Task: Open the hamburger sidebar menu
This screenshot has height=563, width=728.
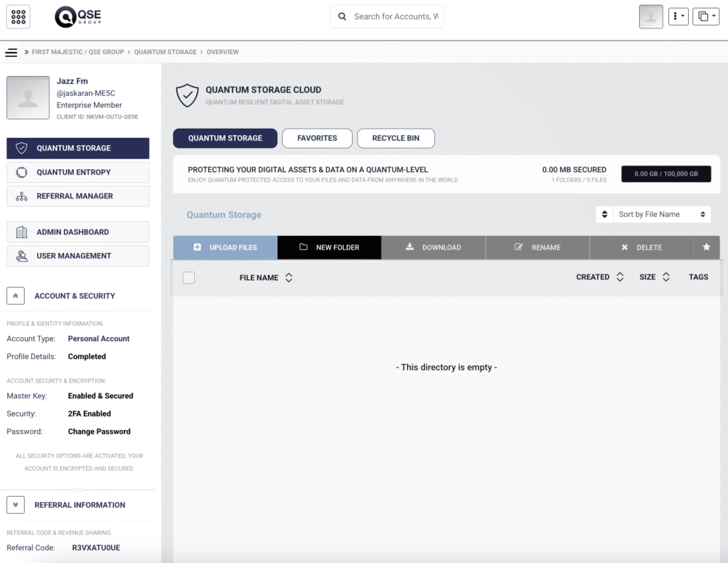Action: (11, 53)
